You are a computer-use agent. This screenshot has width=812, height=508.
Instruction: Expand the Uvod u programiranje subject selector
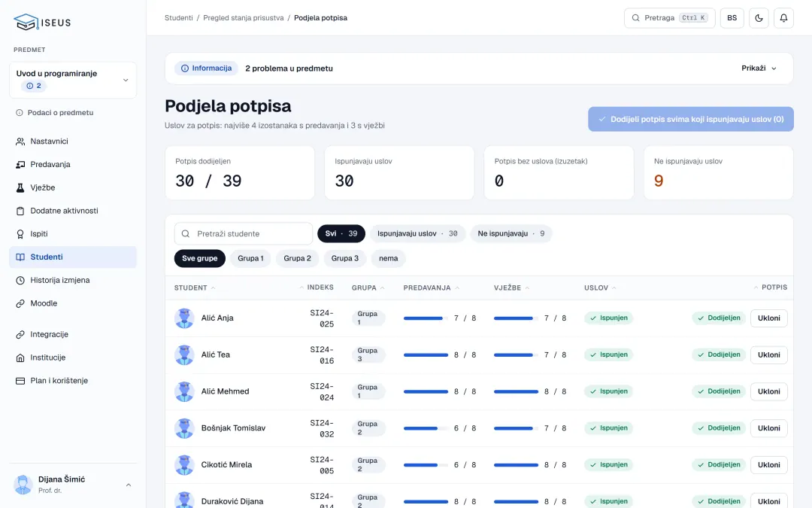(x=73, y=80)
